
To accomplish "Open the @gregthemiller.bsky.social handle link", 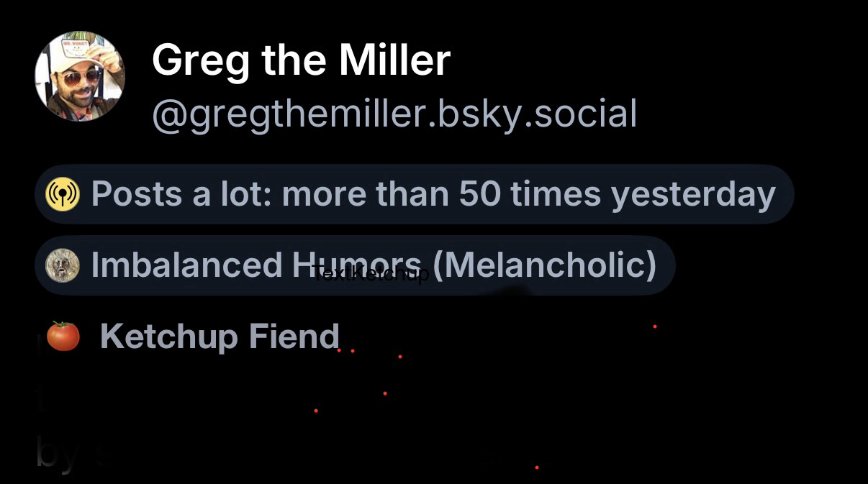I will coord(394,114).
